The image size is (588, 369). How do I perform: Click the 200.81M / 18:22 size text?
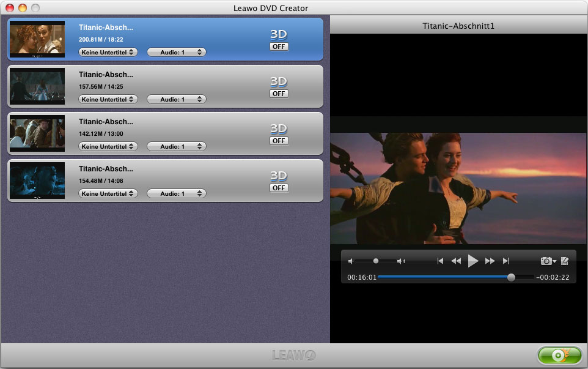click(101, 39)
